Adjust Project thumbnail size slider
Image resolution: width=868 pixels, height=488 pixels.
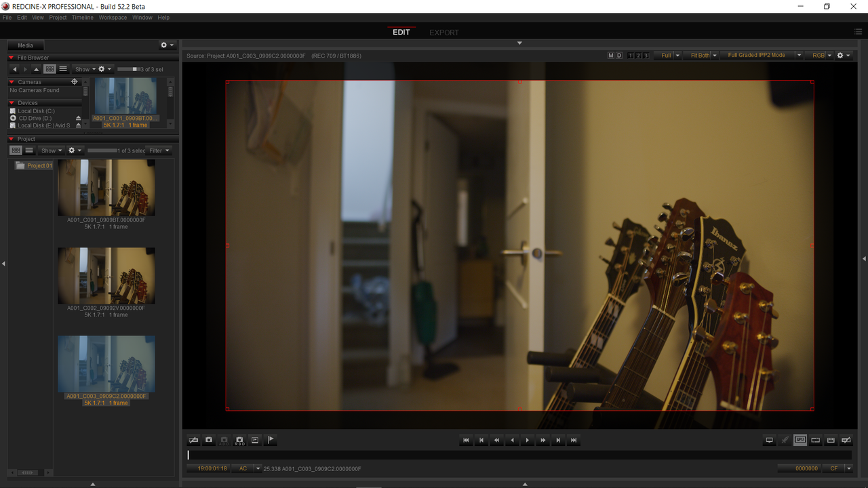(x=102, y=150)
